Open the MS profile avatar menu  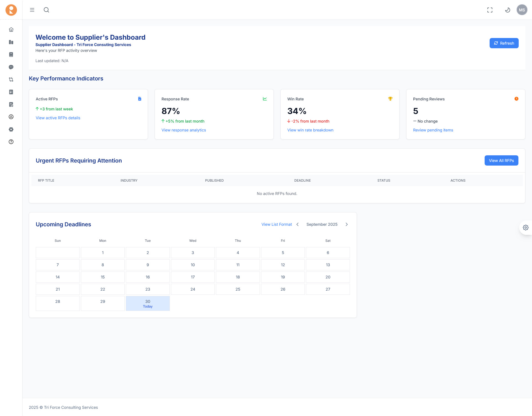click(x=522, y=10)
